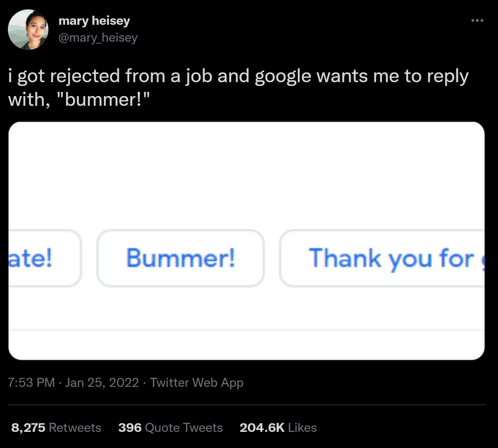Open the tweet's three-dot more menu

click(x=477, y=21)
